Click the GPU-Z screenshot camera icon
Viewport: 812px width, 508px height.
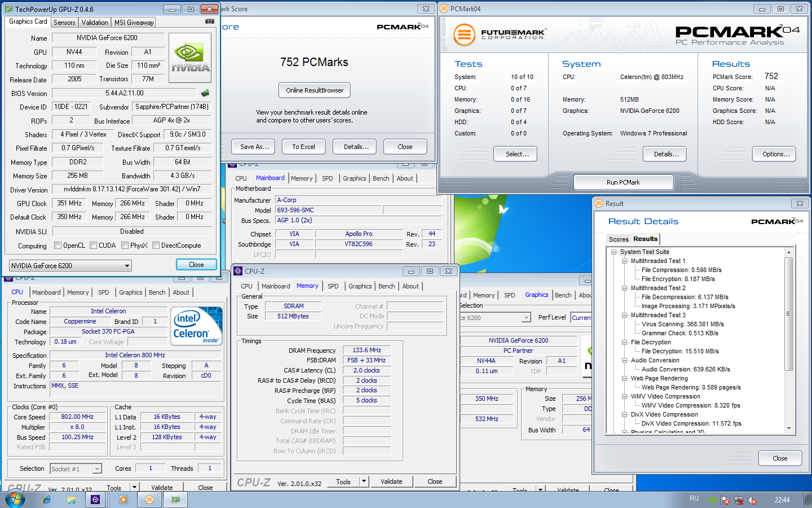point(209,21)
